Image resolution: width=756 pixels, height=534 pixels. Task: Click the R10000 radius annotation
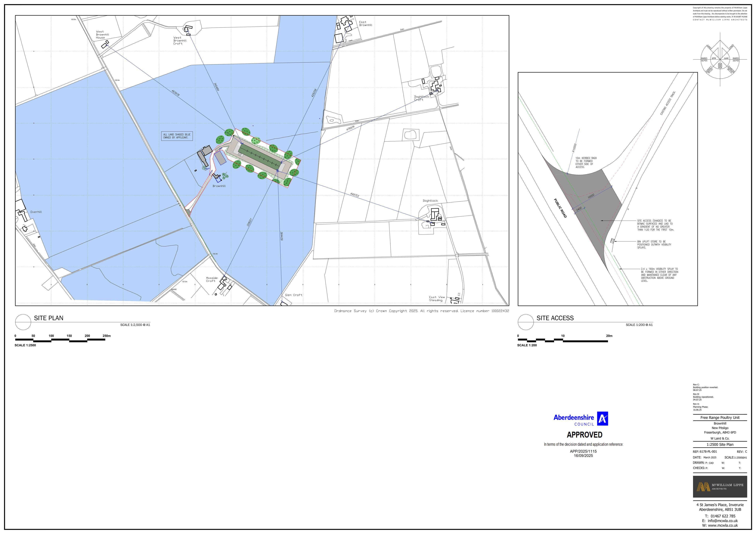coord(574,148)
